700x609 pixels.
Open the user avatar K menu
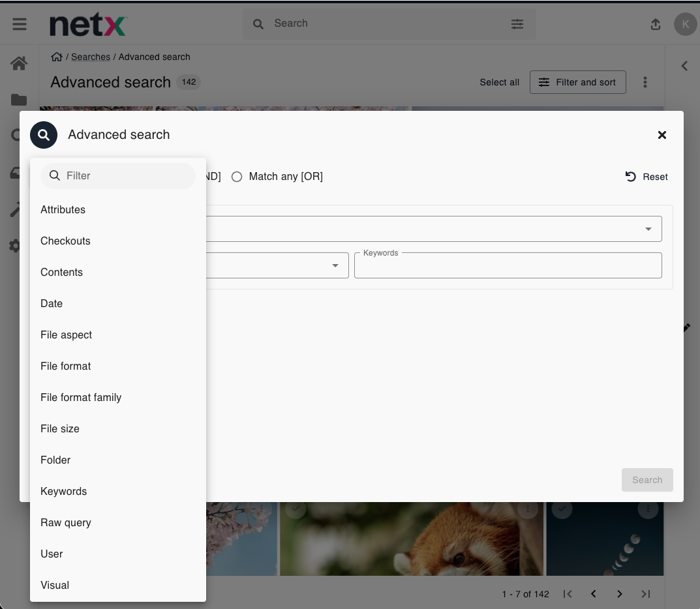point(685,24)
